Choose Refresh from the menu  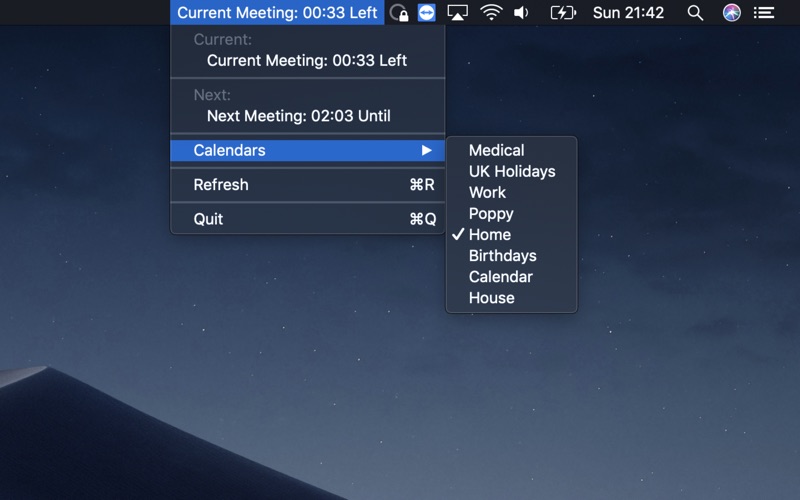point(308,185)
